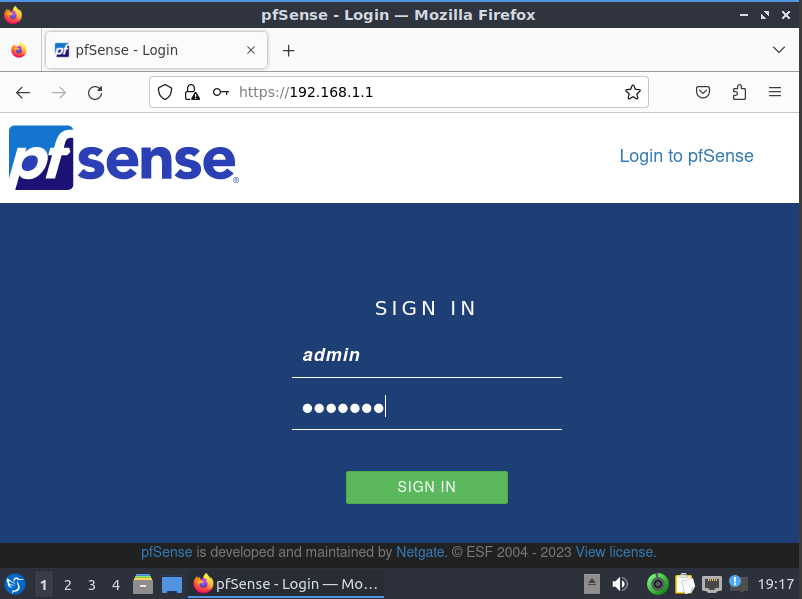This screenshot has height=599, width=802.
Task: Select the Firefox taskbar window button
Action: tap(286, 584)
